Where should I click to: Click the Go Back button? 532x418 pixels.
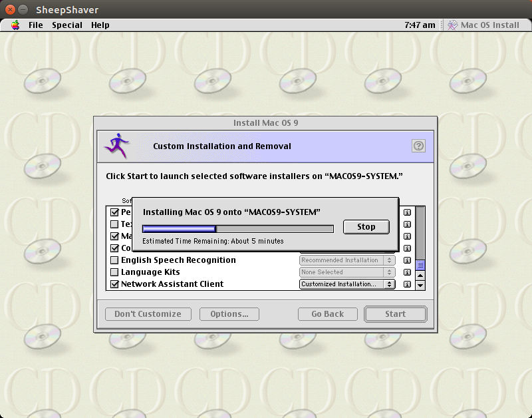pos(328,313)
